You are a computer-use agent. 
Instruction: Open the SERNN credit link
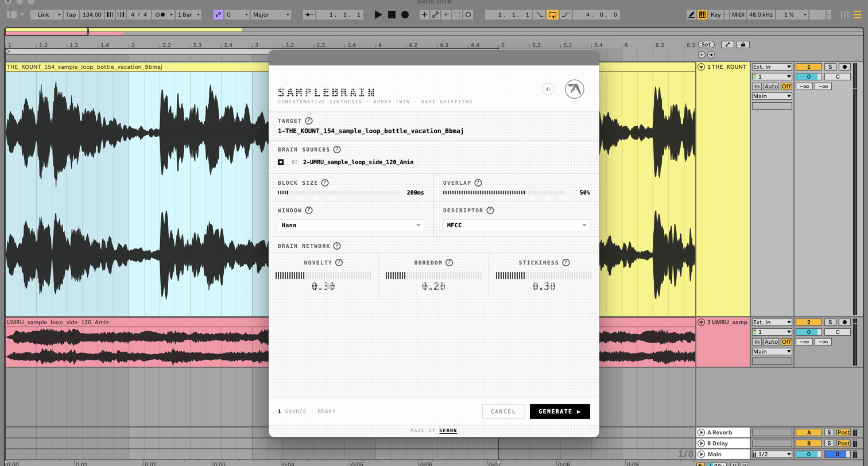pyautogui.click(x=448, y=430)
